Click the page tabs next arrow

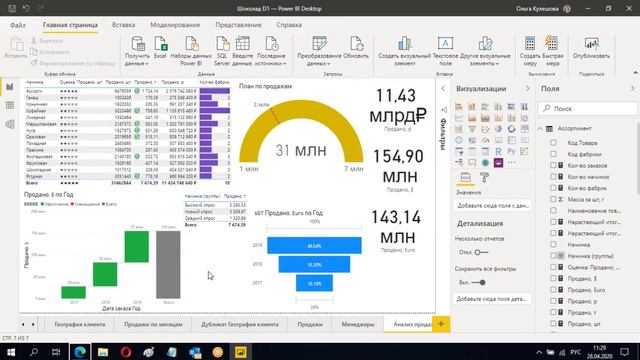click(33, 324)
